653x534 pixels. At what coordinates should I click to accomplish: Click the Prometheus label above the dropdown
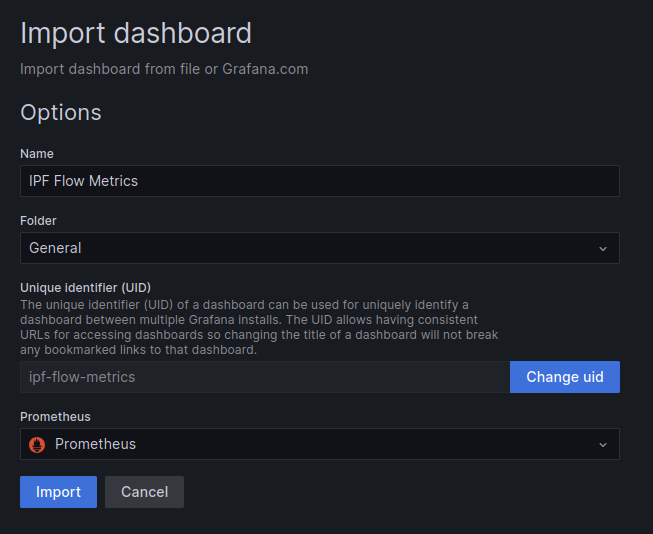click(x=55, y=417)
